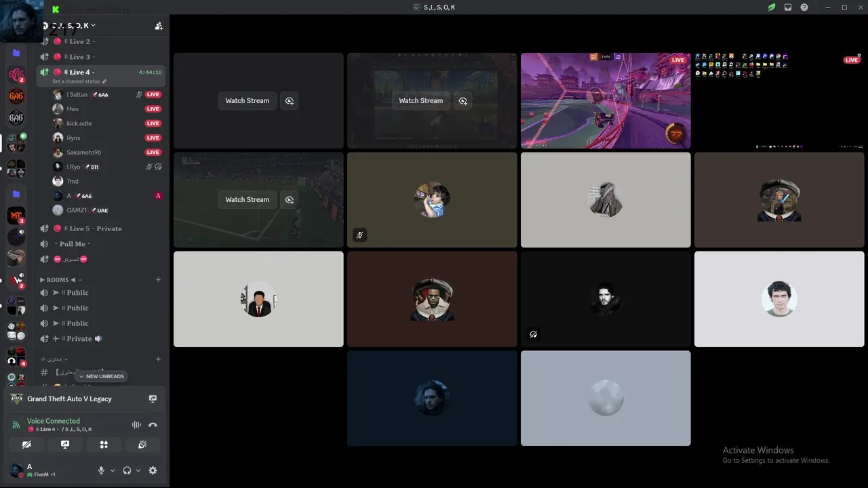Open the Activities launcher button
Viewport: 868px width, 488px height.
104,445
